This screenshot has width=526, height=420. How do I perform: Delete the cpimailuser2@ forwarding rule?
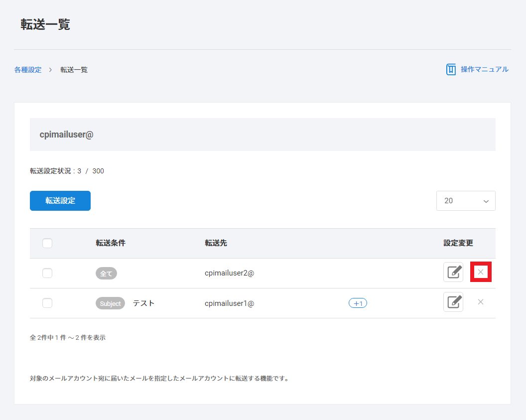[x=481, y=272]
